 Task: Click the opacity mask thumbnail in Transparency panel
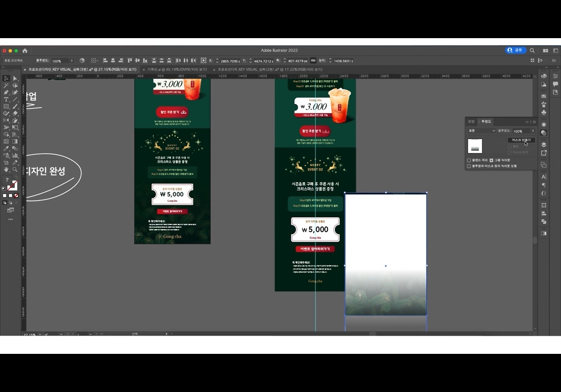coord(475,146)
